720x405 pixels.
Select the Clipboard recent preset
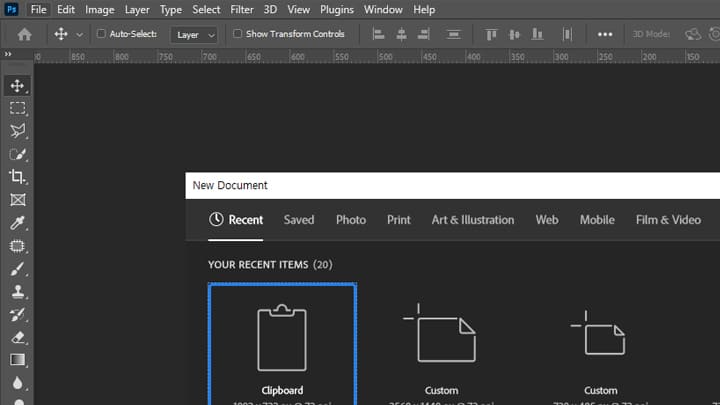[x=282, y=344]
